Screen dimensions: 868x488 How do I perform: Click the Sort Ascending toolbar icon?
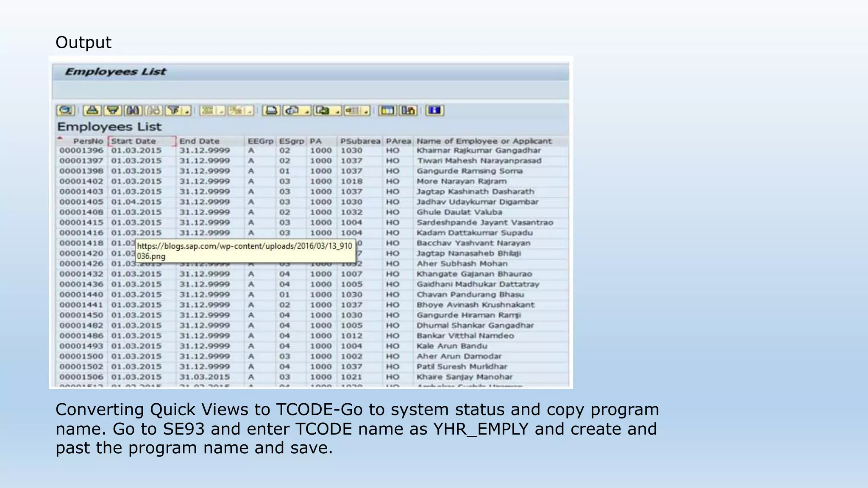coord(92,111)
